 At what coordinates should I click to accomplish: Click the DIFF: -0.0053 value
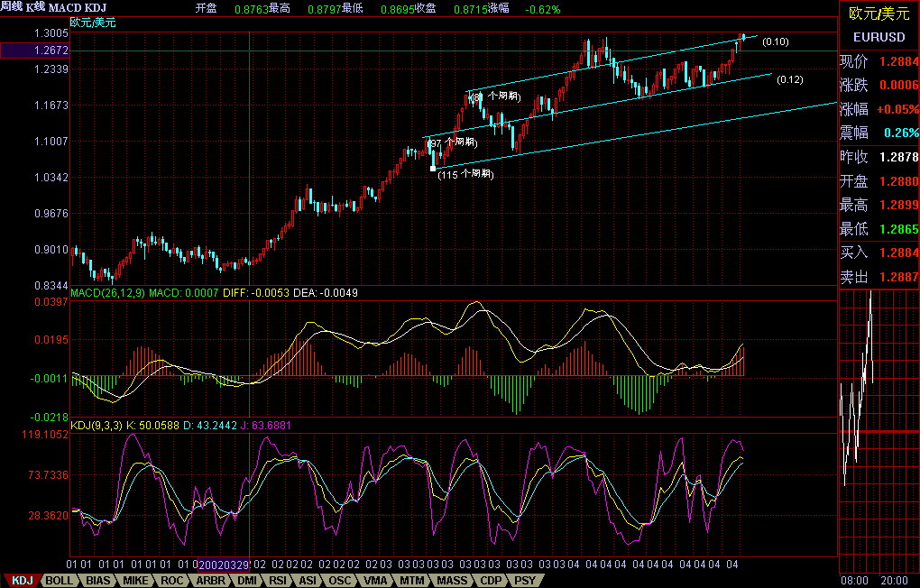[x=256, y=293]
